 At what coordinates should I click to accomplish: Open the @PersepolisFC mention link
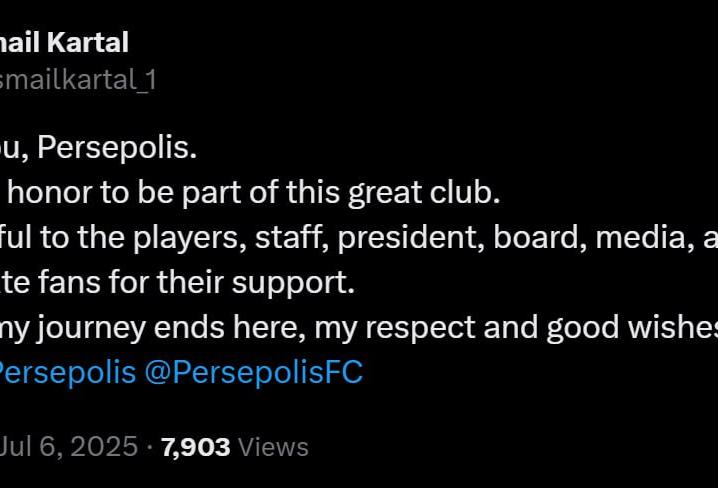click(254, 372)
